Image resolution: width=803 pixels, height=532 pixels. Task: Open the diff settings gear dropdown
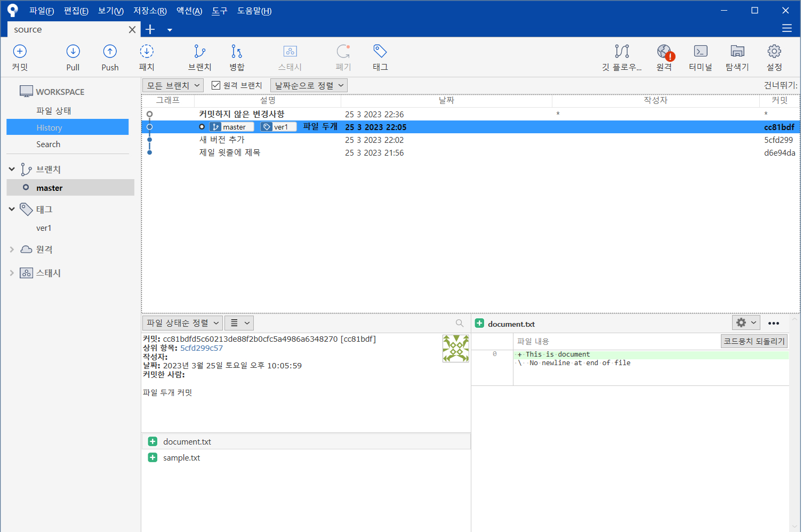click(x=746, y=323)
